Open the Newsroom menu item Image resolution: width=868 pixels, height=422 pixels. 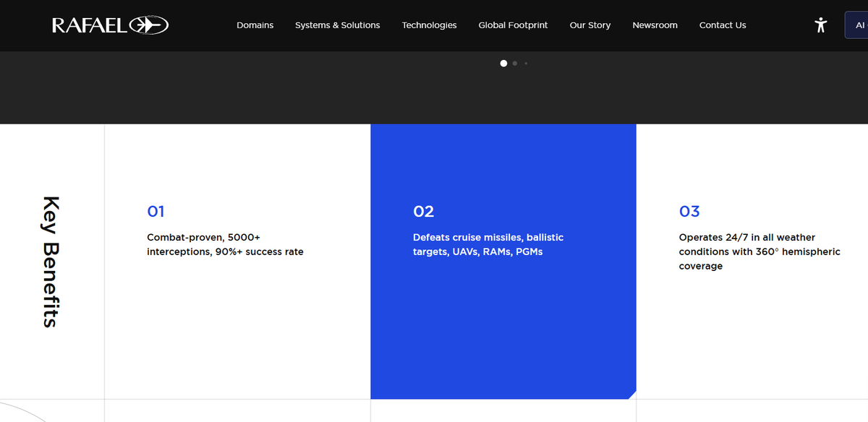pos(655,25)
